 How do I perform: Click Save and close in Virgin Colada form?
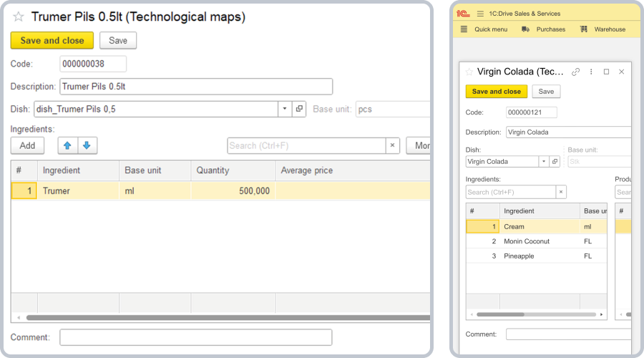click(x=496, y=91)
